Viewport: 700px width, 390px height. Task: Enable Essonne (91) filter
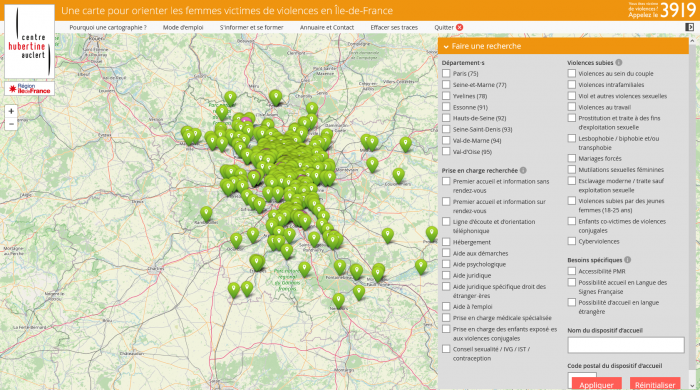(446, 107)
